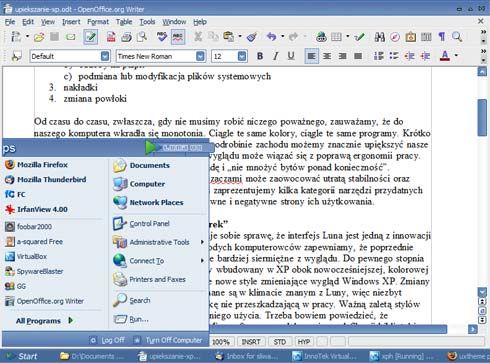Open the Edit menu
The width and height of the screenshot is (490, 363).
click(28, 22)
